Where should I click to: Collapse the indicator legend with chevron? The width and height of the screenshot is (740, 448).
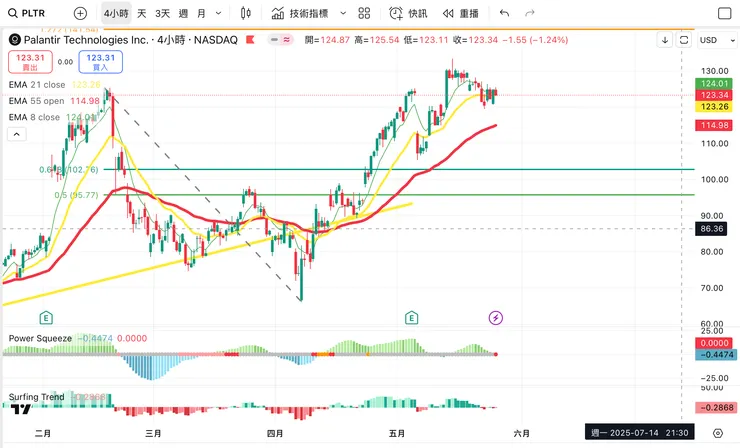pyautogui.click(x=17, y=135)
